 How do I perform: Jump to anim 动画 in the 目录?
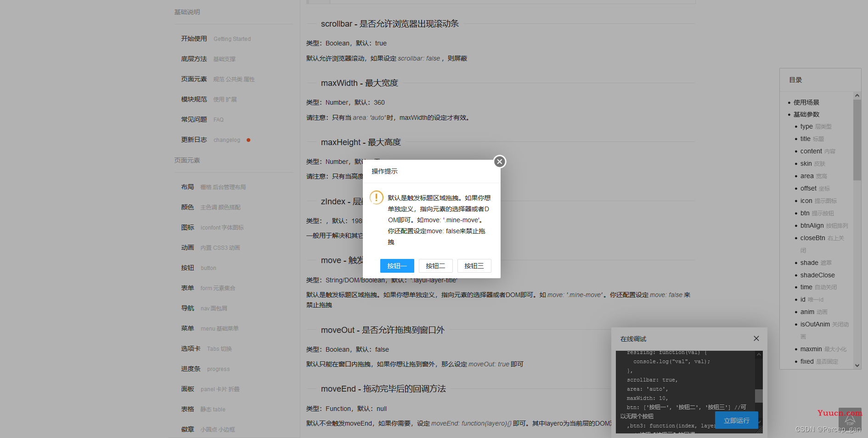pyautogui.click(x=814, y=312)
